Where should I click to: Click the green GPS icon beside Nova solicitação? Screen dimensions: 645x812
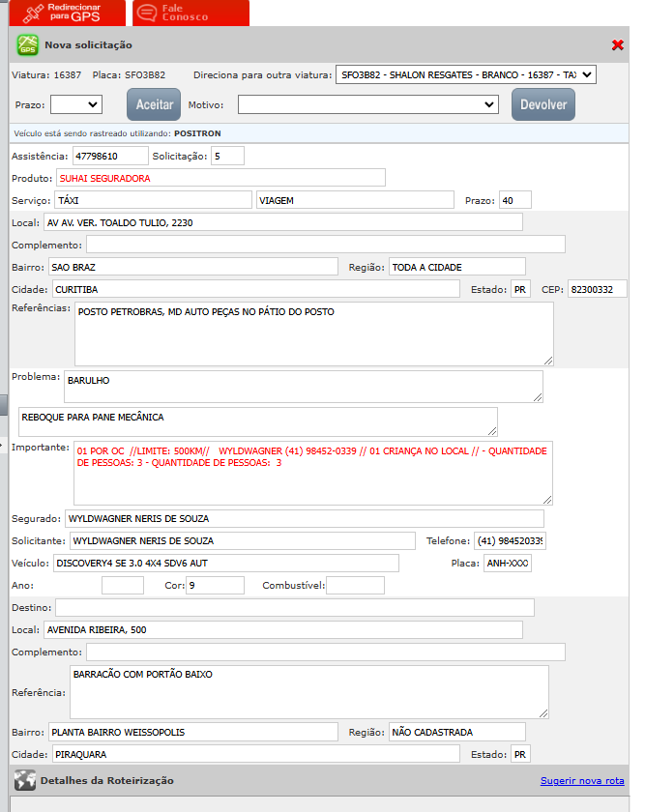click(27, 44)
